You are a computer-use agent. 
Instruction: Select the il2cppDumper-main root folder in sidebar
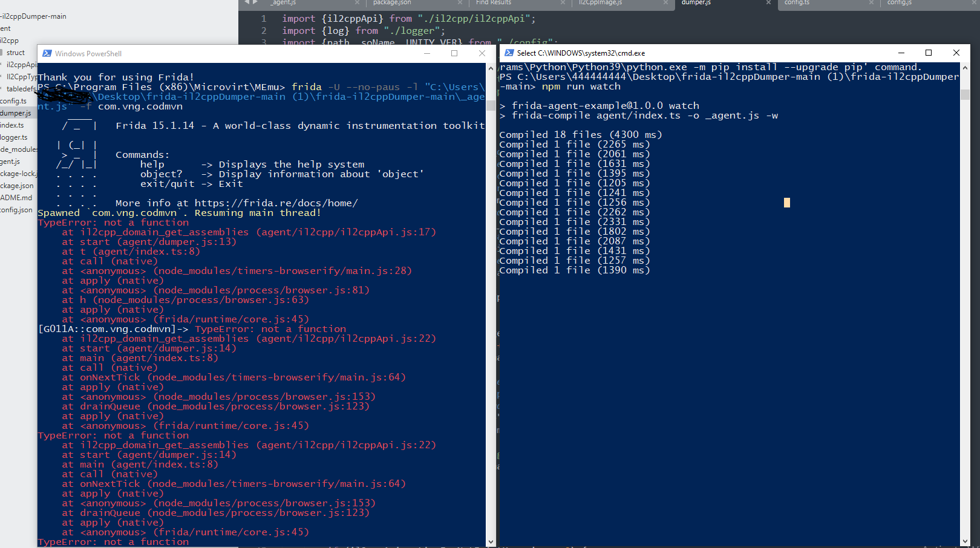(33, 16)
